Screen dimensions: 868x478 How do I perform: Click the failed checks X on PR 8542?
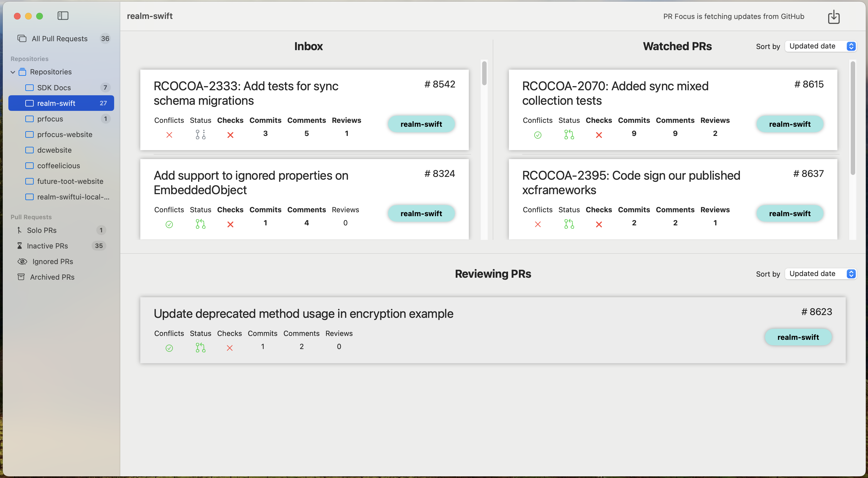coord(230,135)
